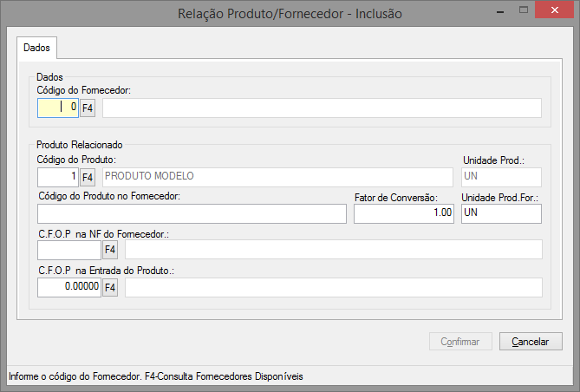580x392 pixels.
Task: Click the Cancelar button
Action: pyautogui.click(x=531, y=342)
